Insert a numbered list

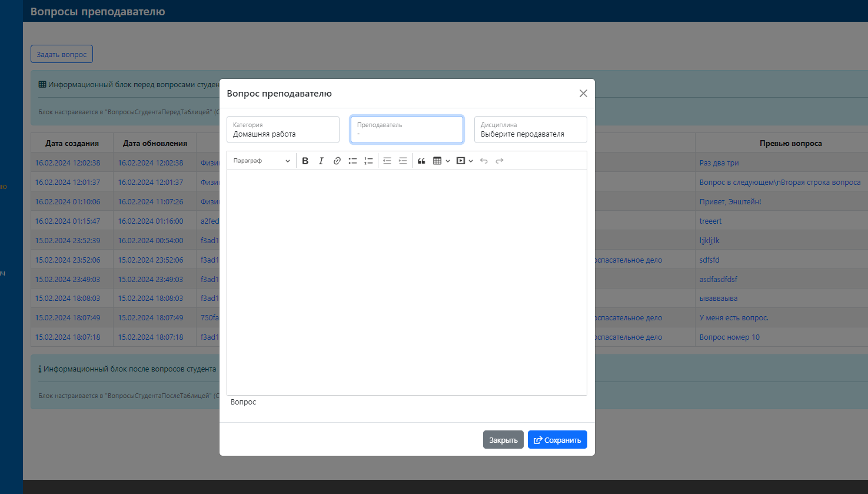[x=368, y=161]
